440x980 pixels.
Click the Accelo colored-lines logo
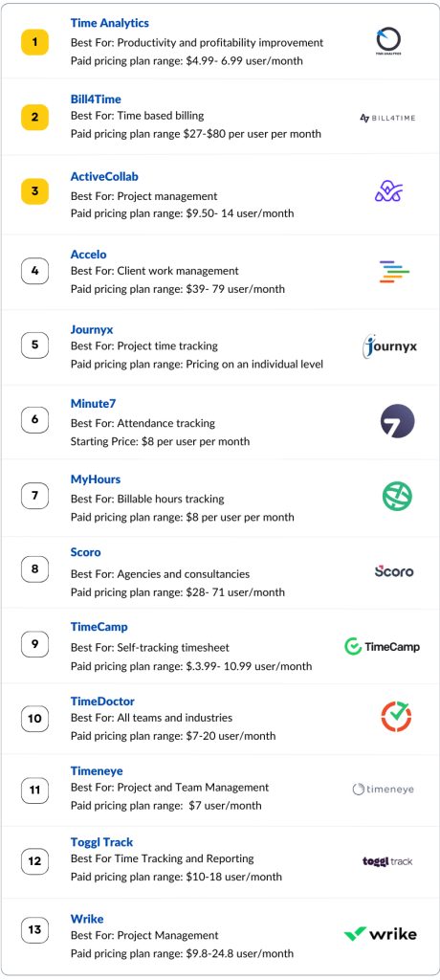pos(394,271)
